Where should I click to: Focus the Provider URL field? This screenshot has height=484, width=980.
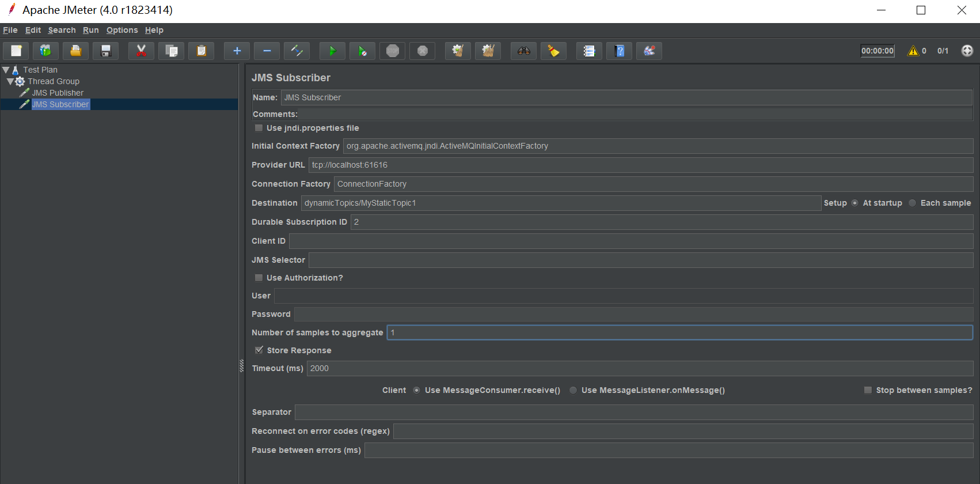[641, 165]
